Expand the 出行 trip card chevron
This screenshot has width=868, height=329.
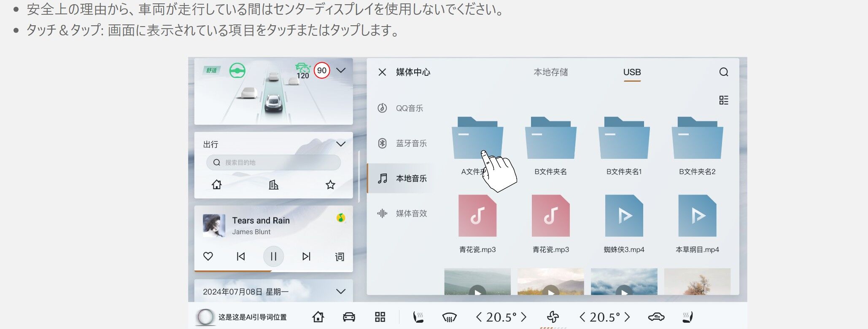coord(341,144)
